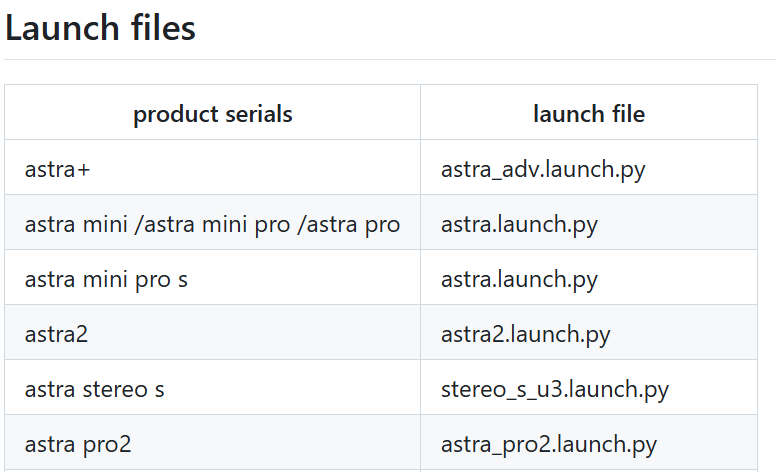The width and height of the screenshot is (776, 472).
Task: Click the word 'stereo' in astra stereo s
Action: pos(115,389)
